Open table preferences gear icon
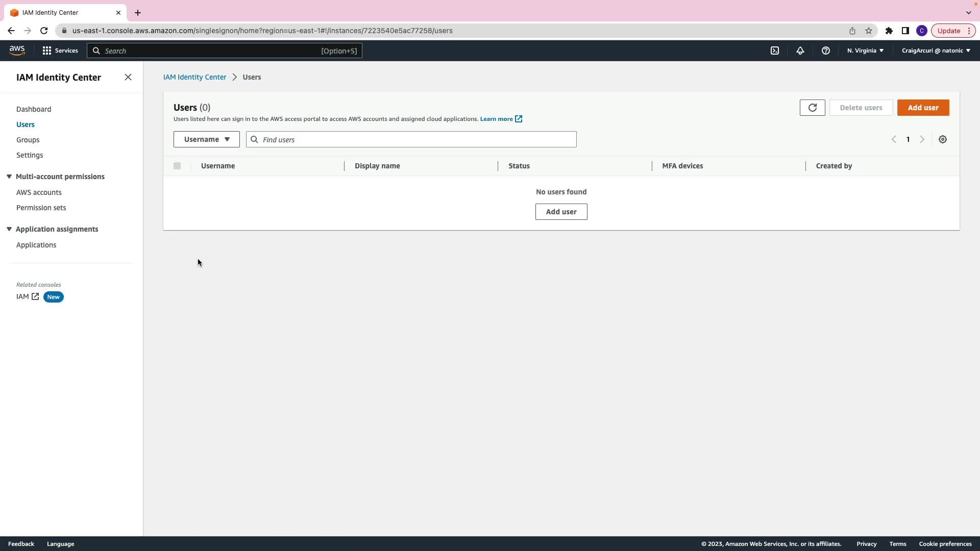 (x=943, y=139)
